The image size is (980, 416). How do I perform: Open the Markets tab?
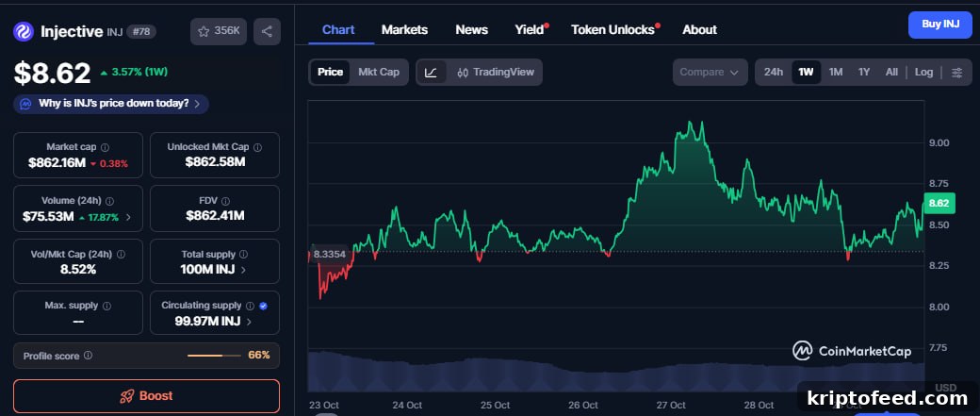pos(404,29)
